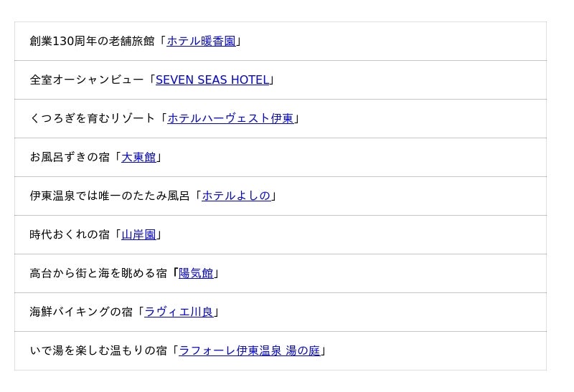Follow the ホテルハーヴェスト伊東 link
This screenshot has width=574, height=392.
point(230,119)
